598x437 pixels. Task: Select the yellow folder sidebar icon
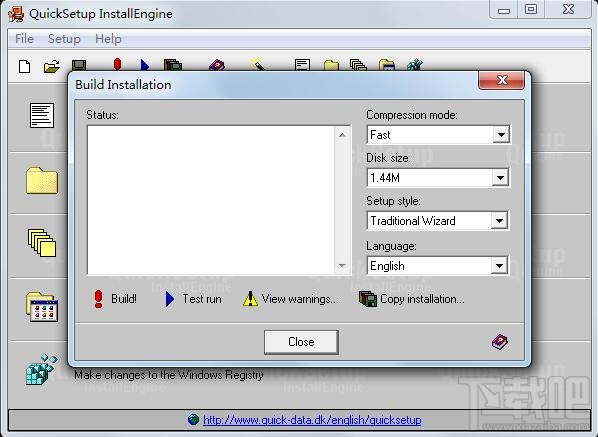click(x=42, y=180)
